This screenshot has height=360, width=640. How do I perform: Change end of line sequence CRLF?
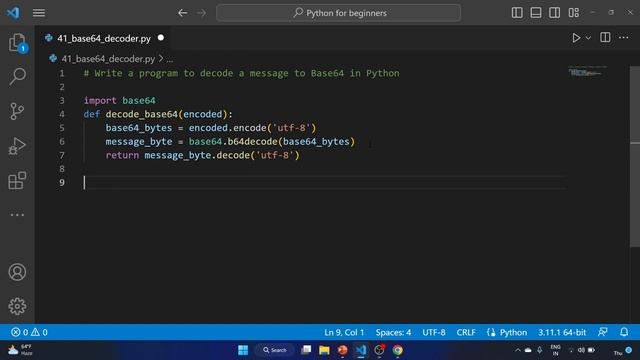[466, 332]
